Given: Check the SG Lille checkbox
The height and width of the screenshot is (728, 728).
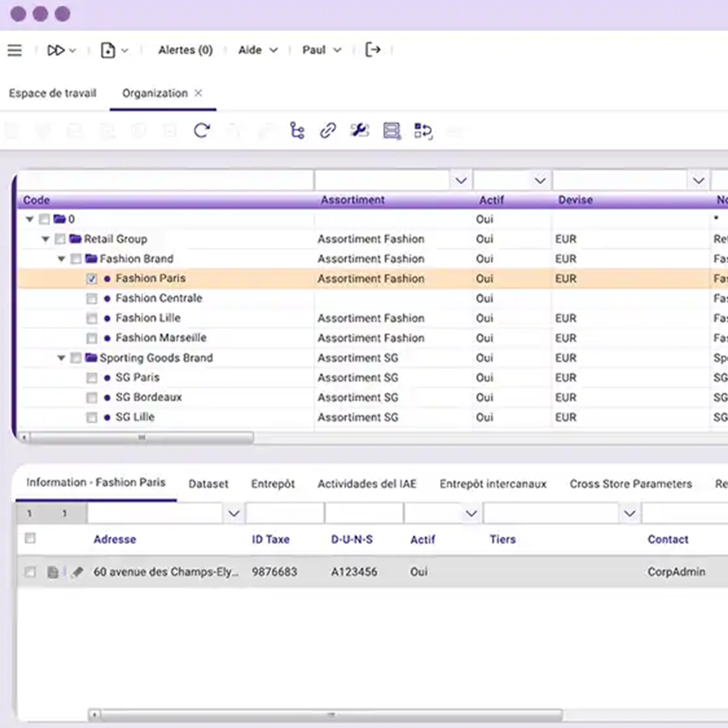Looking at the screenshot, I should pyautogui.click(x=91, y=418).
